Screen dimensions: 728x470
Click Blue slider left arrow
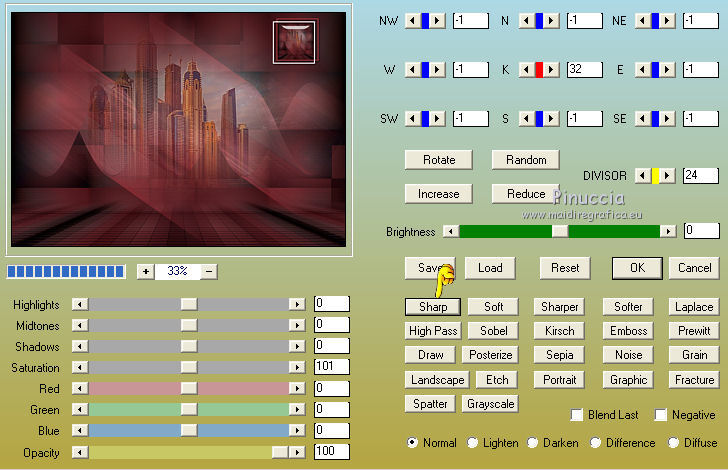80,431
